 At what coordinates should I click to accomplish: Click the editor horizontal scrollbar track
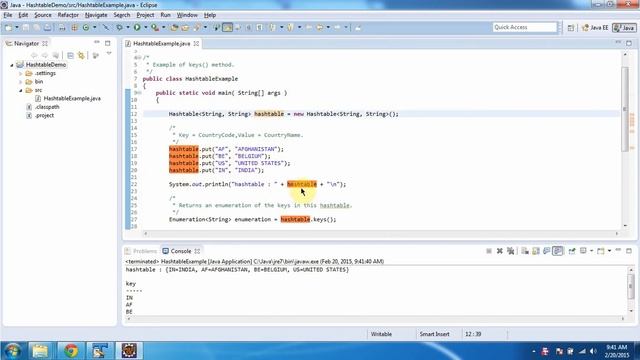click(381, 233)
